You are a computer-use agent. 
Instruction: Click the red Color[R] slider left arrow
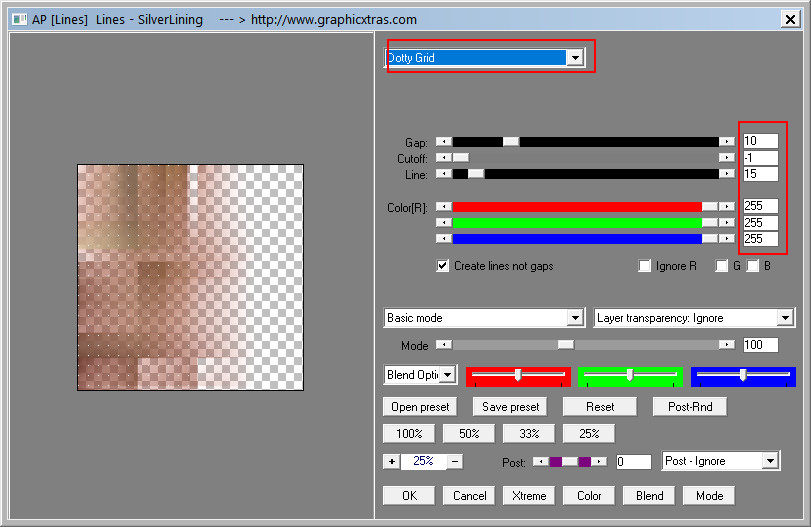(x=444, y=206)
